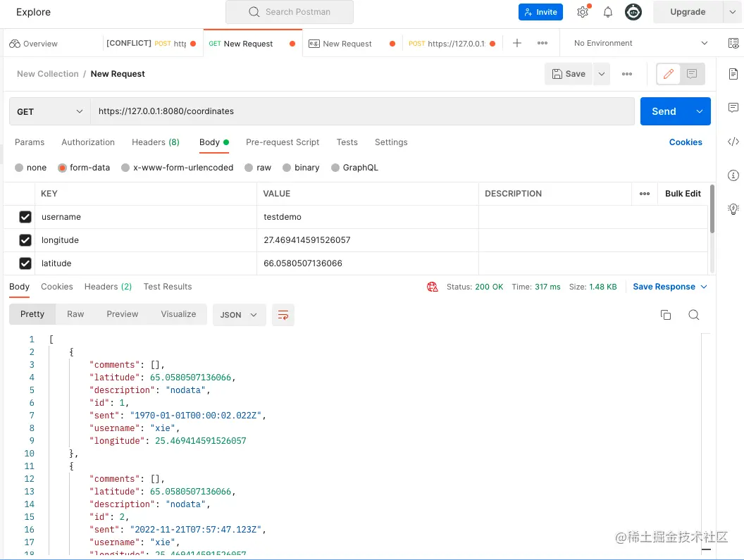Open request more actions three dots
This screenshot has height=560, width=744.
627,73
